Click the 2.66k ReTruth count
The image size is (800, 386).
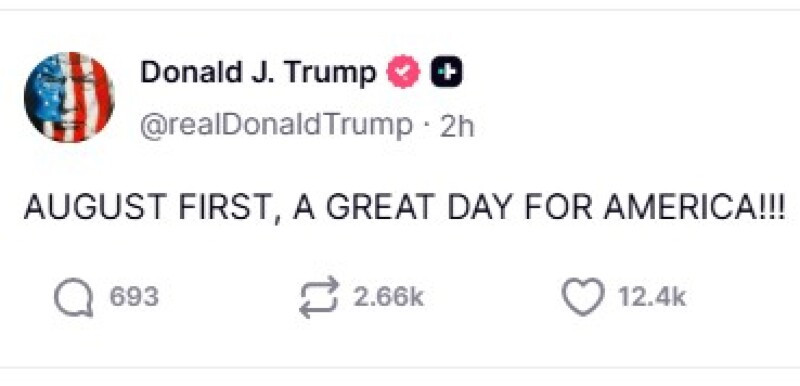pyautogui.click(x=389, y=297)
